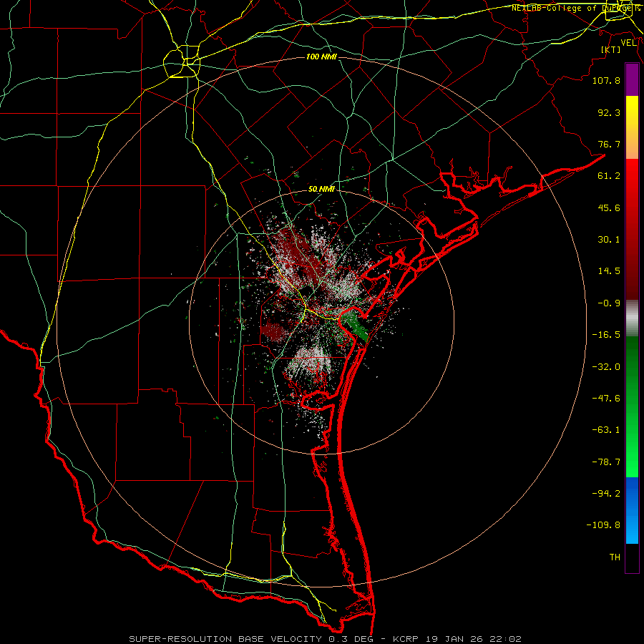Click the 76.7 value on the velocity scale
The height and width of the screenshot is (644, 644).
tap(609, 144)
